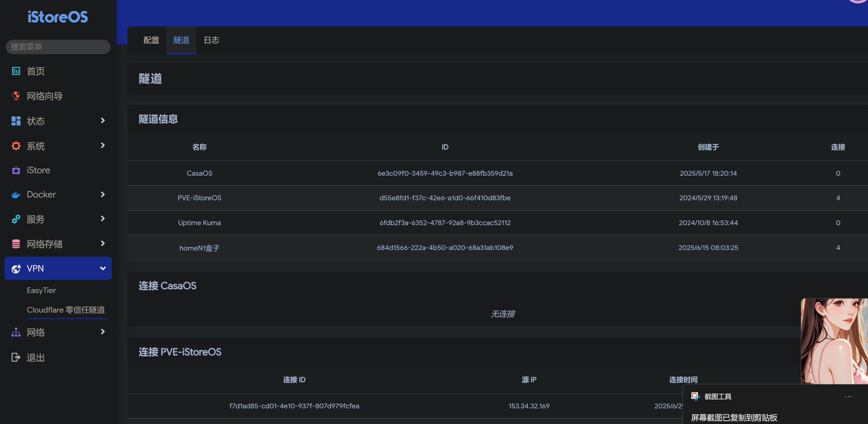Click the Uptime Kuma tunnel name

pos(199,223)
